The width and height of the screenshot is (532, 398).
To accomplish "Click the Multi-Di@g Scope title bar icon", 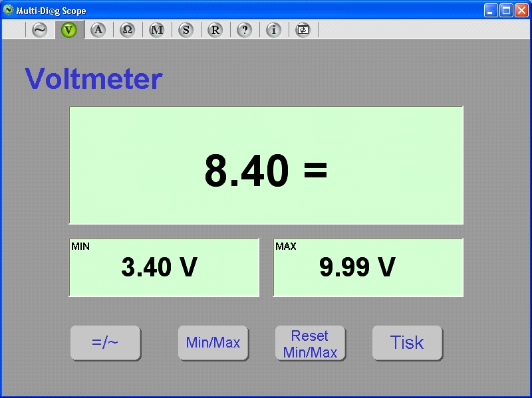I will (8, 10).
